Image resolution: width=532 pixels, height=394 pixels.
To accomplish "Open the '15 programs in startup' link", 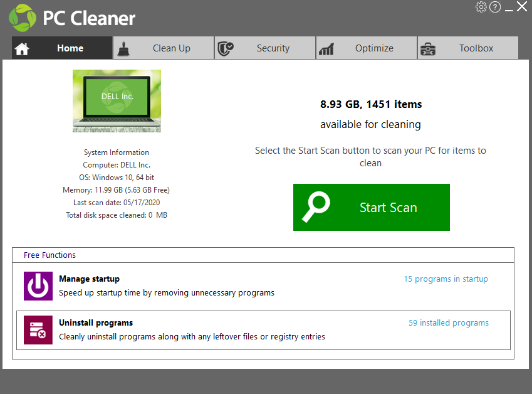I will click(x=446, y=279).
